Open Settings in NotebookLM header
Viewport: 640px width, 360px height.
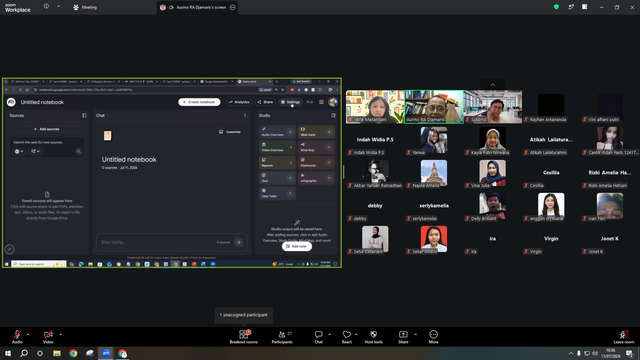pos(291,102)
